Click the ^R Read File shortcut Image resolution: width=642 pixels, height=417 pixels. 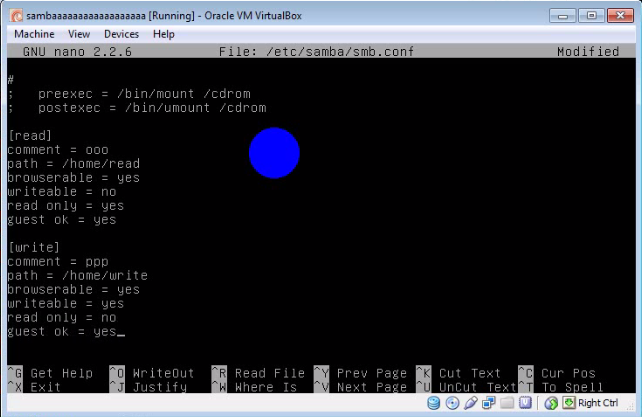tap(258, 373)
